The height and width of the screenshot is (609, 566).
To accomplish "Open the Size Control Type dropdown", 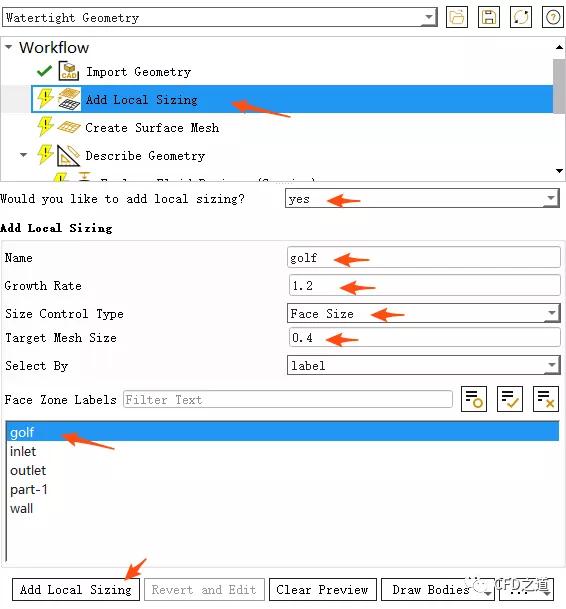I will pos(423,313).
